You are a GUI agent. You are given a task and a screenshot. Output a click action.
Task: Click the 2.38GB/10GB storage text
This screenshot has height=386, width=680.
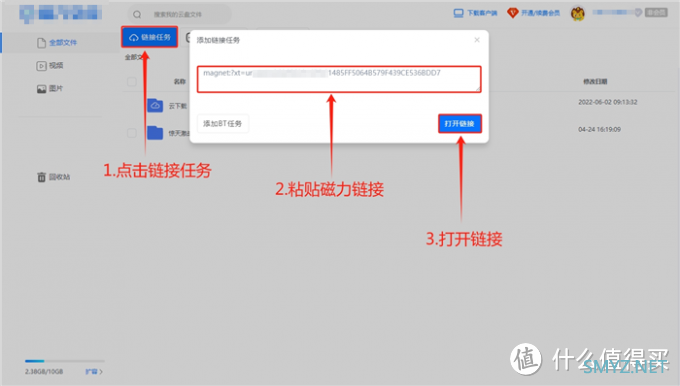tap(44, 372)
